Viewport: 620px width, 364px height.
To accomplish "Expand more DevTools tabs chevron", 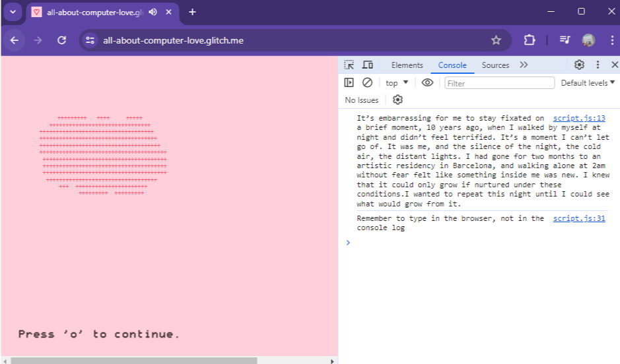I will click(524, 65).
